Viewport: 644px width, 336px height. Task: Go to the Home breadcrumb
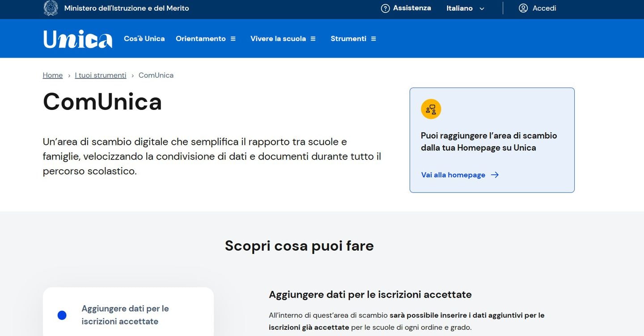(x=53, y=76)
